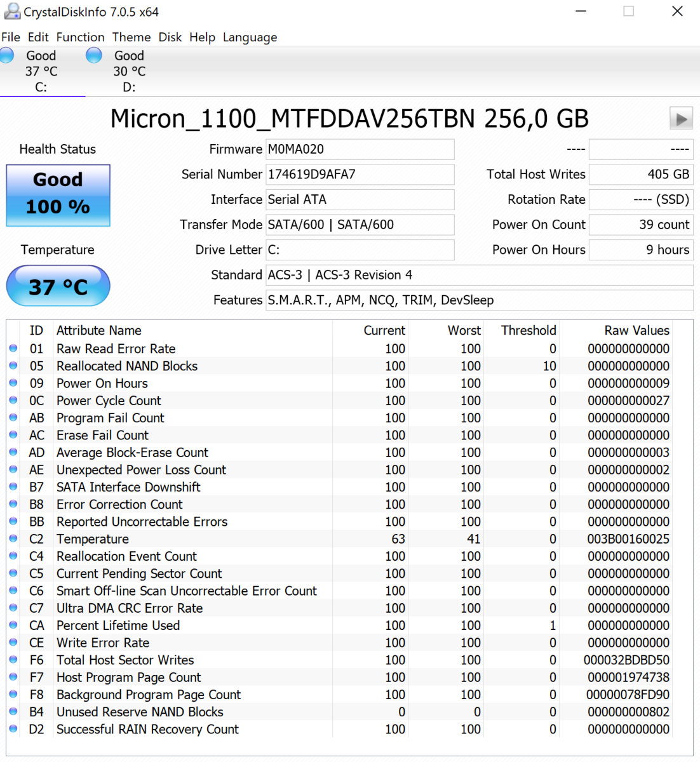700x762 pixels.
Task: Click the status dot for Erase Fail Count
Action: [x=13, y=434]
